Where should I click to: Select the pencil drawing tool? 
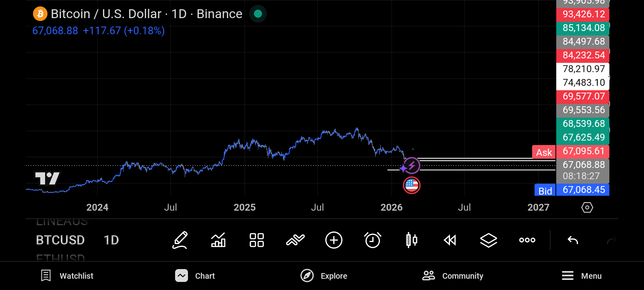(180, 240)
